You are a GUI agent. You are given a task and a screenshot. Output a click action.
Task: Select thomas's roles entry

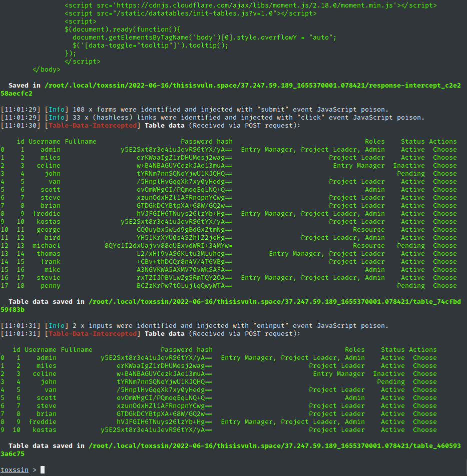click(326, 254)
